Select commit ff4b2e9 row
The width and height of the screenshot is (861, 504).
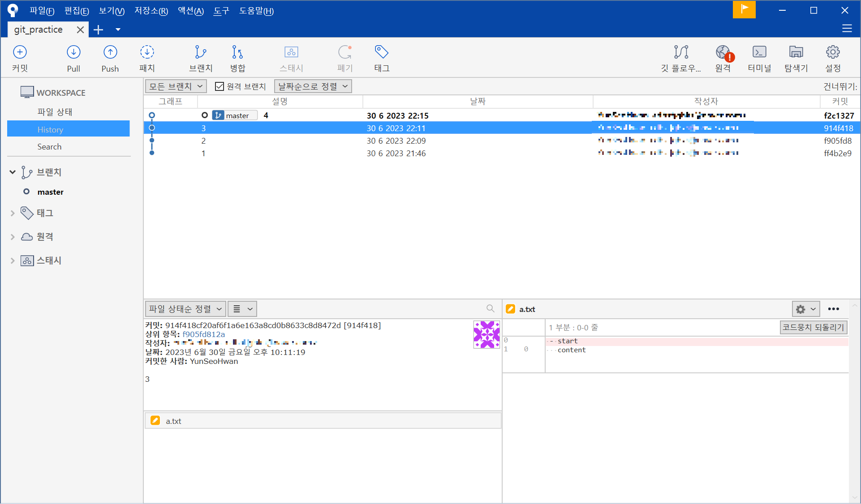(502, 153)
